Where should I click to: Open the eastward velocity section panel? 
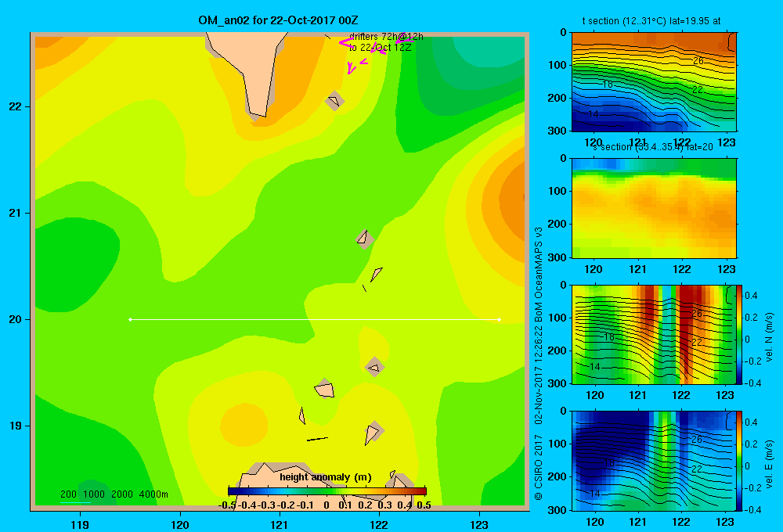[x=654, y=461]
